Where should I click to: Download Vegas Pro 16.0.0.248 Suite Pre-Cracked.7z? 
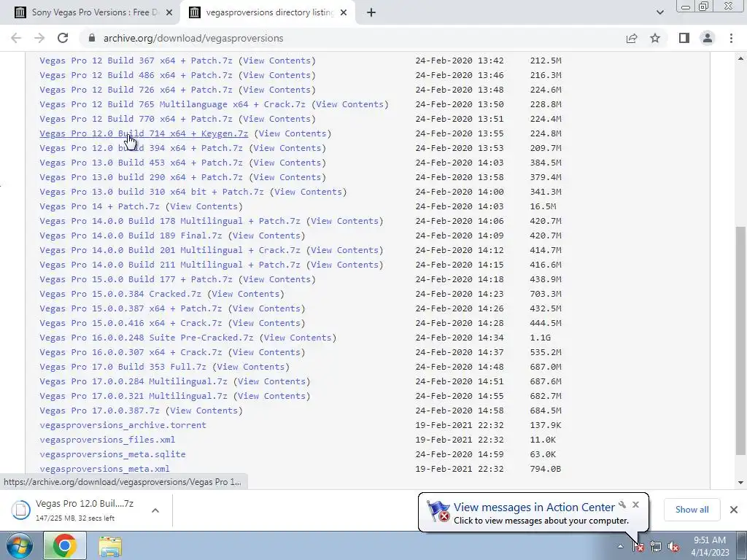(146, 338)
